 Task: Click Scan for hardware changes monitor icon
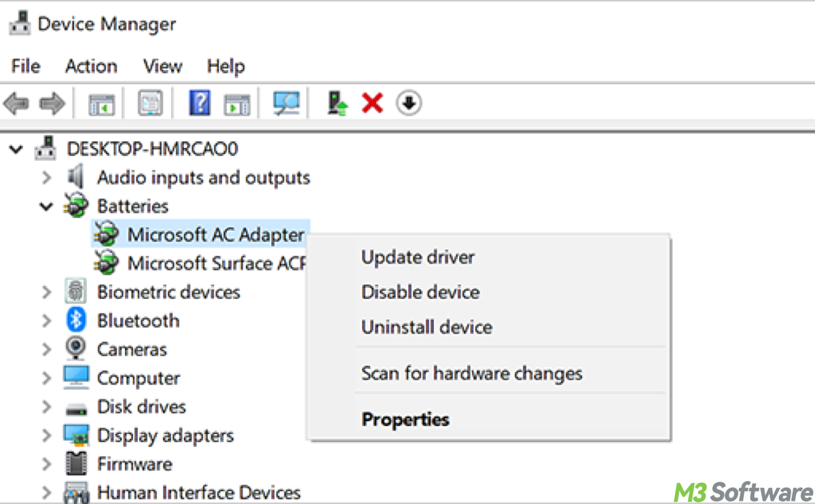(287, 103)
